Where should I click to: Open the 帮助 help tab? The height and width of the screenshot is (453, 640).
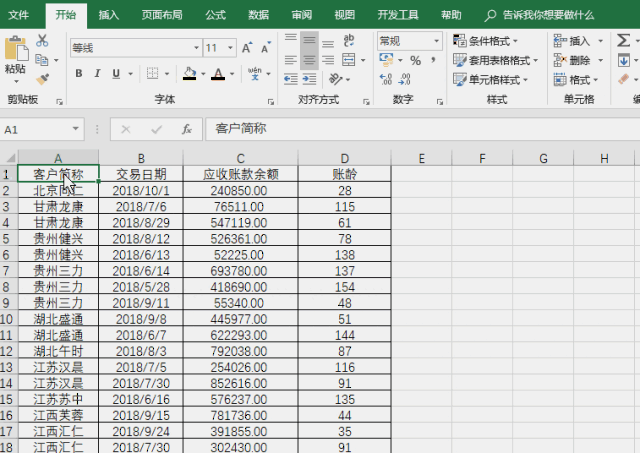(451, 15)
